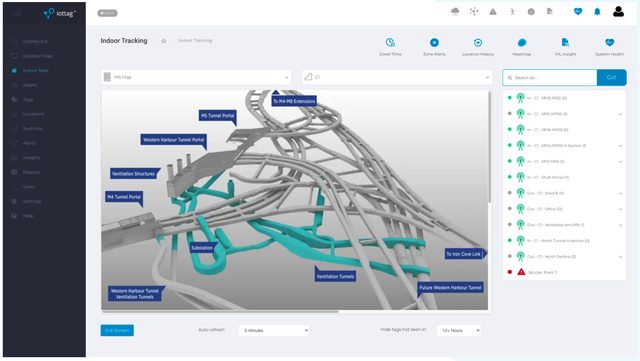Open the System Health page icon
Viewport: 640px width, 361px height.
click(609, 42)
